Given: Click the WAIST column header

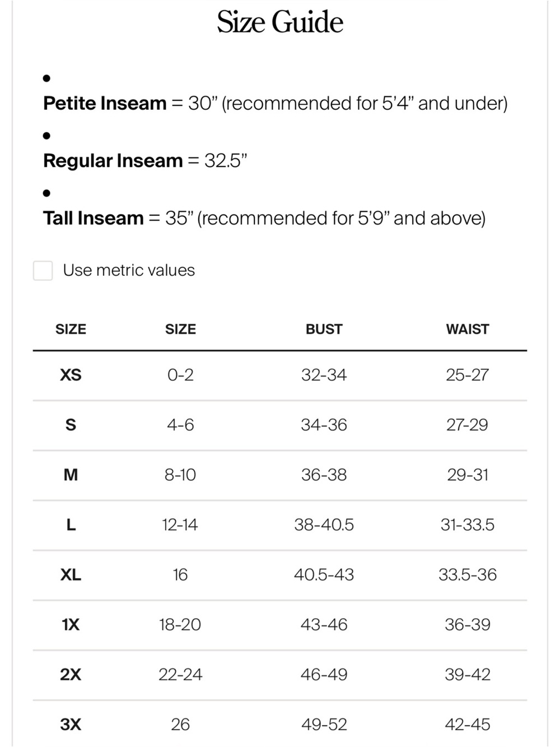Looking at the screenshot, I should [468, 329].
